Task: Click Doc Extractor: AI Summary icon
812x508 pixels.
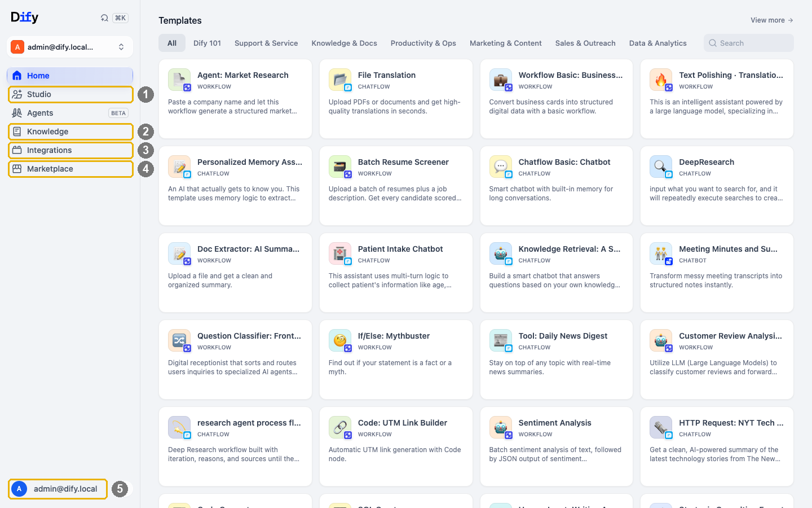Action: pyautogui.click(x=179, y=253)
